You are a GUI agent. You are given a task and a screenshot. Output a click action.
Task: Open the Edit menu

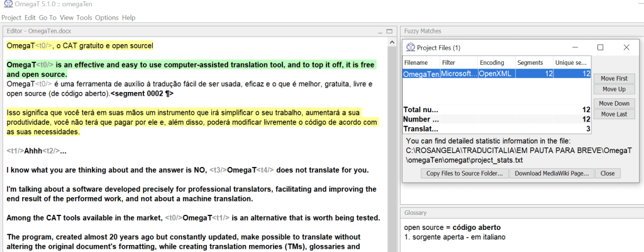coord(30,18)
